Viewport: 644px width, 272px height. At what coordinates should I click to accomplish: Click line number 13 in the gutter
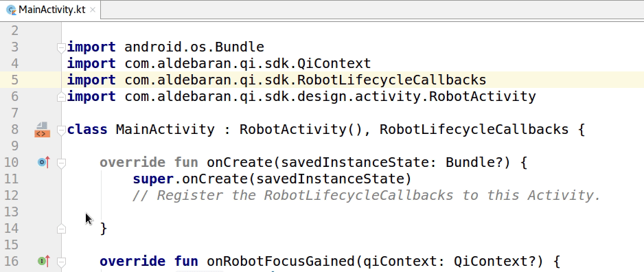[11, 212]
